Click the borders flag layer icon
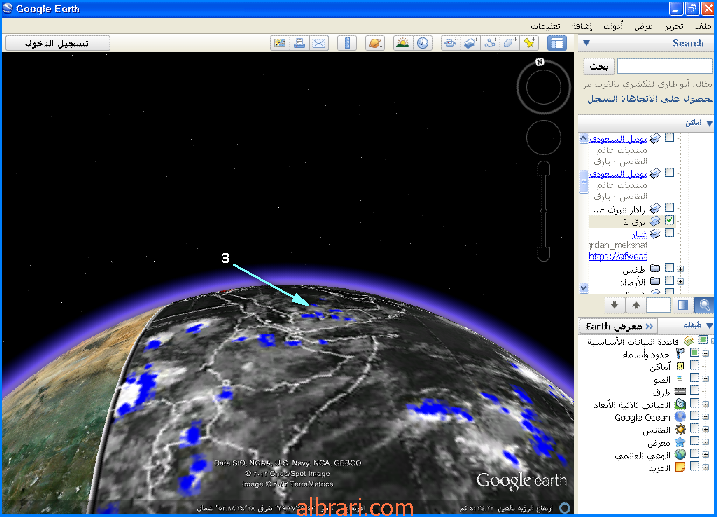The height and width of the screenshot is (517, 717). pyautogui.click(x=680, y=354)
